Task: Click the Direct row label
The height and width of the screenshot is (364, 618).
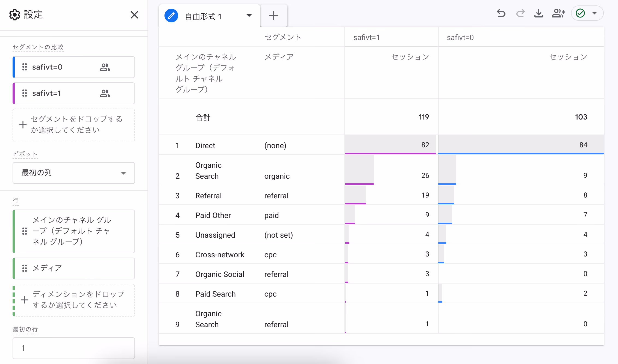Action: (x=205, y=145)
